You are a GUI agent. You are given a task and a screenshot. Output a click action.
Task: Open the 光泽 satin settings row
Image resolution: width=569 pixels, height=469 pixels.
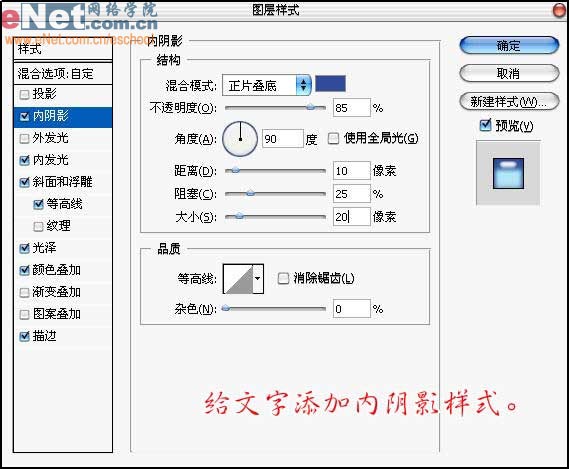(63, 249)
